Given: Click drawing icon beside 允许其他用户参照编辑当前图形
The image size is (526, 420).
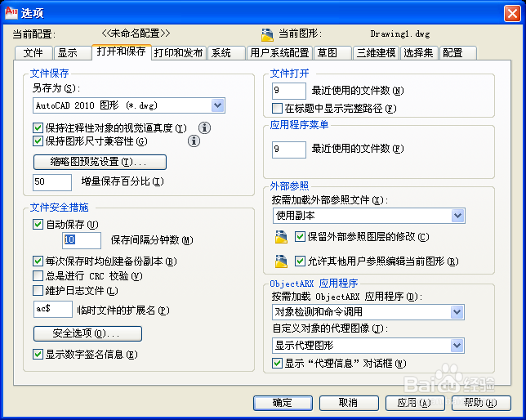Looking at the screenshot, I should 281,261.
